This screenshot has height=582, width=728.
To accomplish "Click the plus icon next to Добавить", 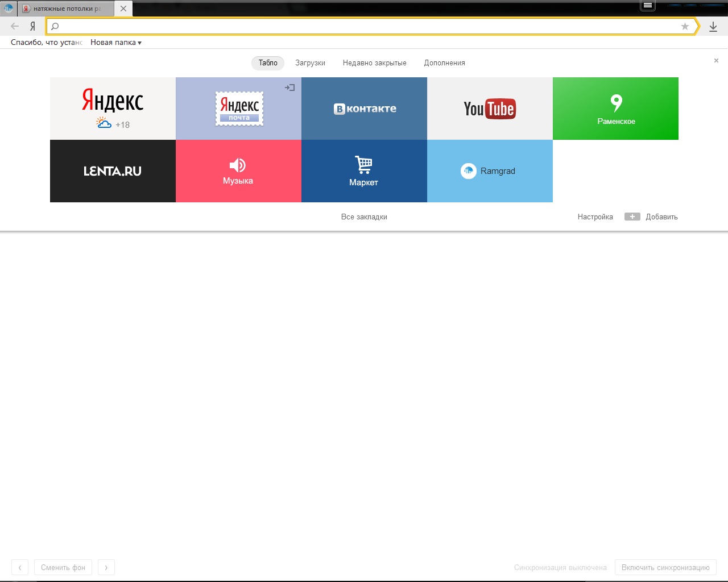I will (632, 217).
